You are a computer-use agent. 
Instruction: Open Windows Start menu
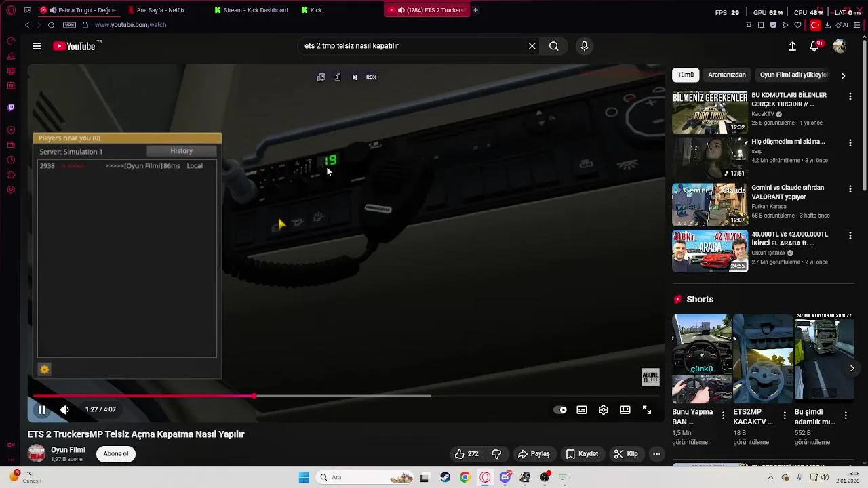click(x=304, y=477)
